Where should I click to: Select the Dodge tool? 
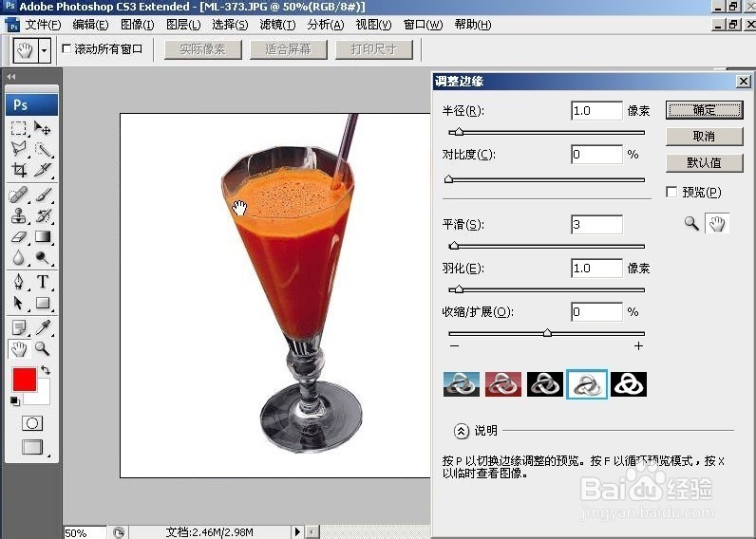pyautogui.click(x=43, y=258)
